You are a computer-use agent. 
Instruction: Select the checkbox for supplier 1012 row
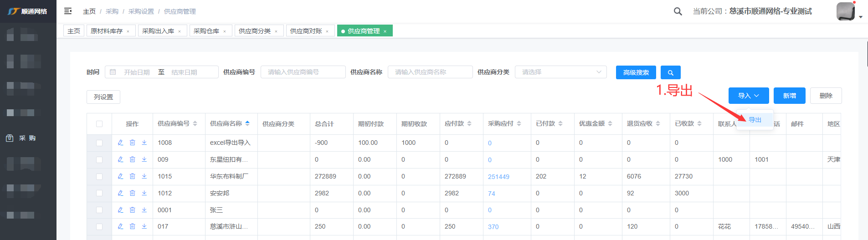pos(99,193)
